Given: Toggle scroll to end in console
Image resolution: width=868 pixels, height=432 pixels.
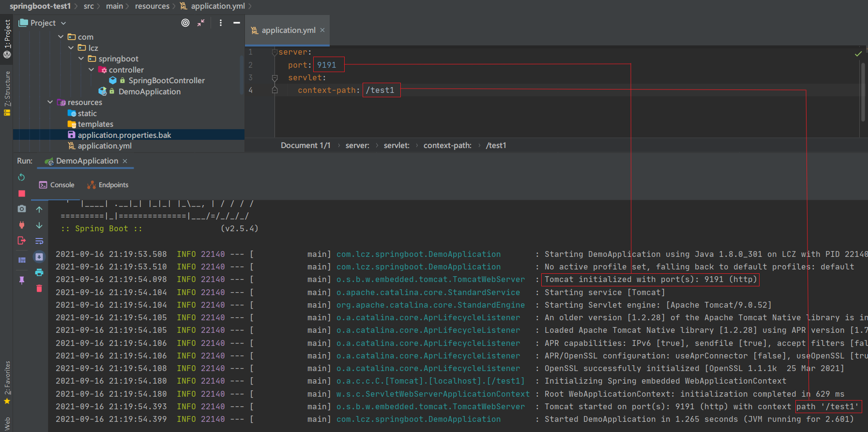Looking at the screenshot, I should point(39,257).
